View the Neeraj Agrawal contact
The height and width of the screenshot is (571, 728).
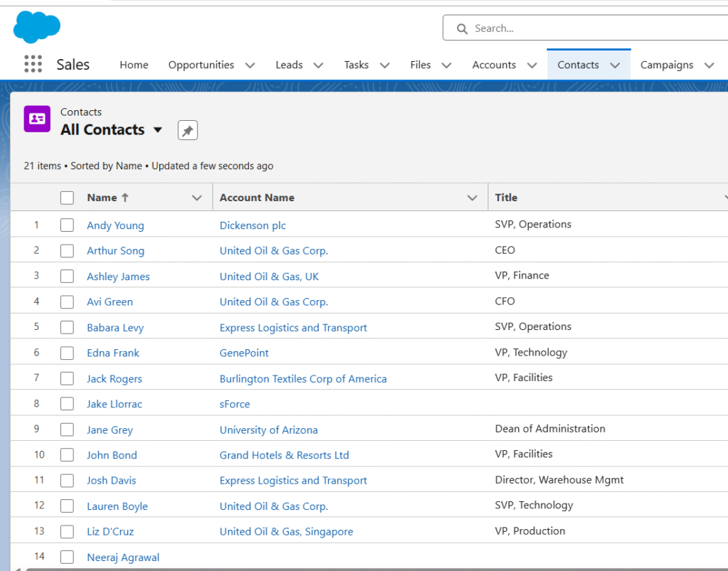[x=123, y=557]
